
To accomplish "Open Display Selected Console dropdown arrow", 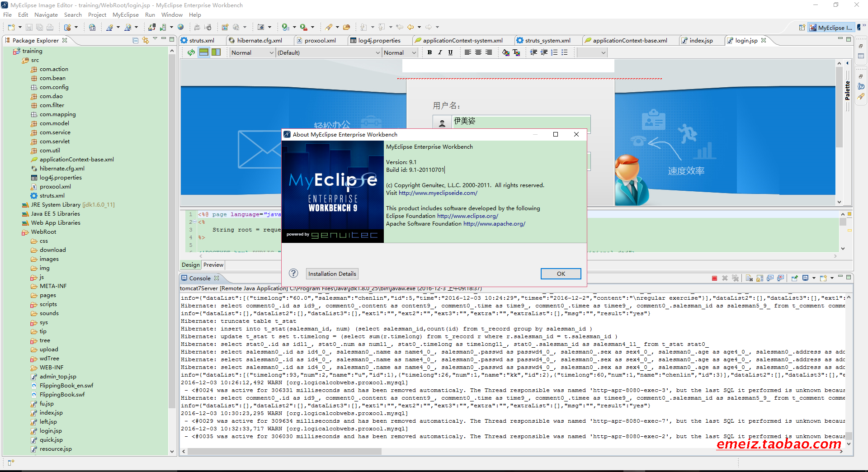I will [x=813, y=278].
